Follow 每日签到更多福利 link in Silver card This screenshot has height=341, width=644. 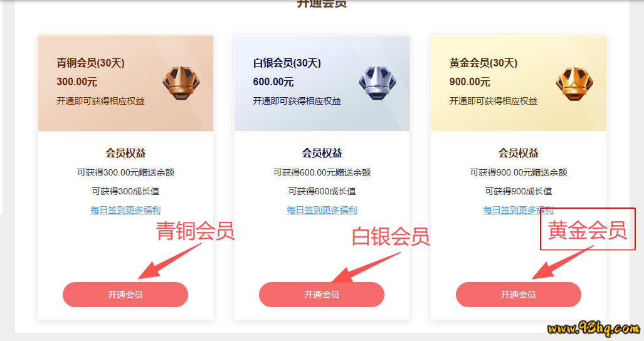coord(322,210)
